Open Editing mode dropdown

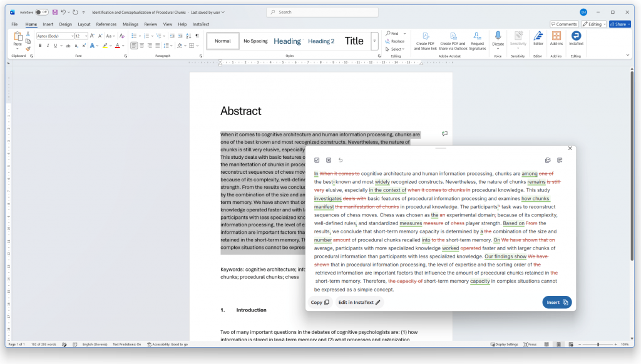click(594, 24)
